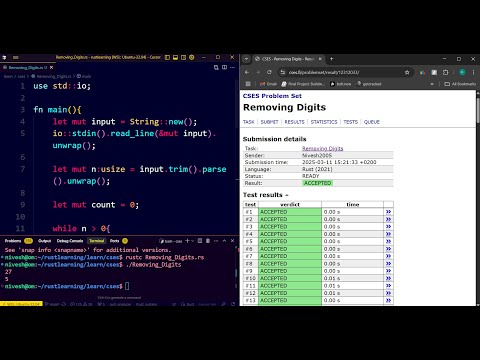
Task: Close the CSES browser tab
Action: [x=320, y=59]
